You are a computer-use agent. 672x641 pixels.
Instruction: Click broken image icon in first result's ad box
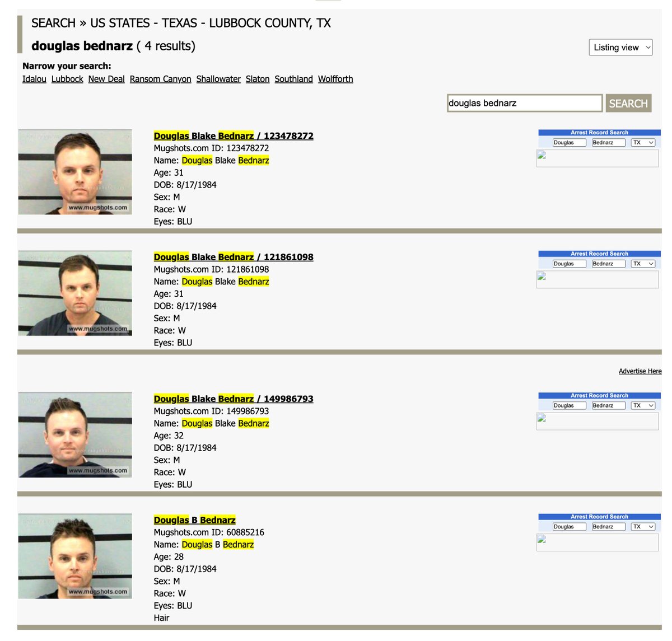click(542, 155)
